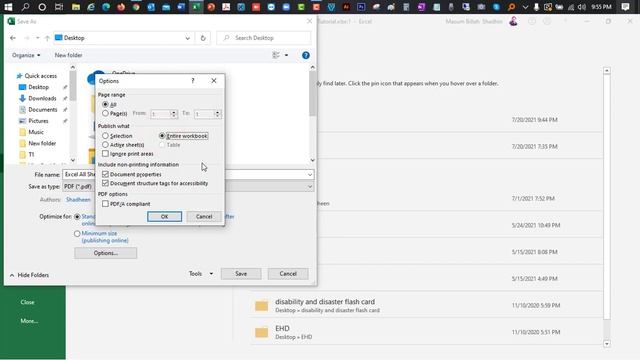Screen dimensions: 640x360
Task: Open OneNote from taskbar
Action: coord(421,7)
